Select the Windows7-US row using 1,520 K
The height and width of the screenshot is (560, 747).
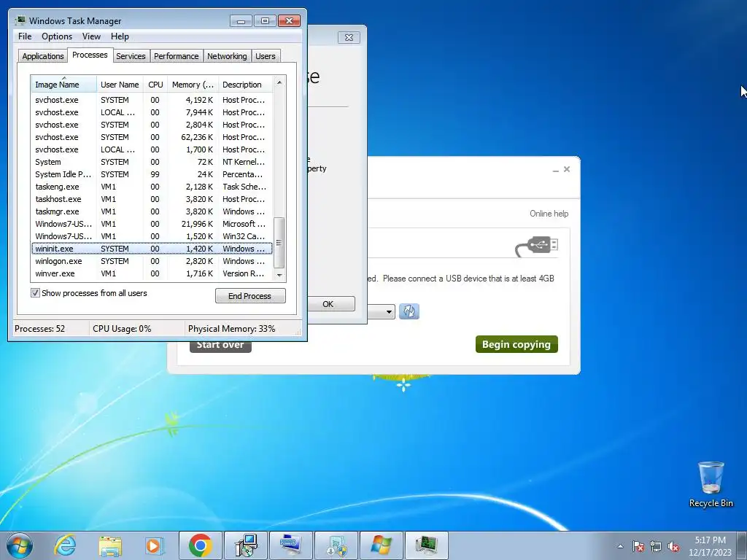pos(152,236)
